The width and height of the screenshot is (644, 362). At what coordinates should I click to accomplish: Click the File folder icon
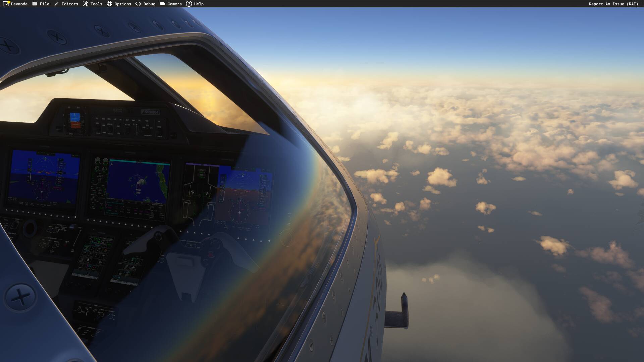click(x=35, y=4)
